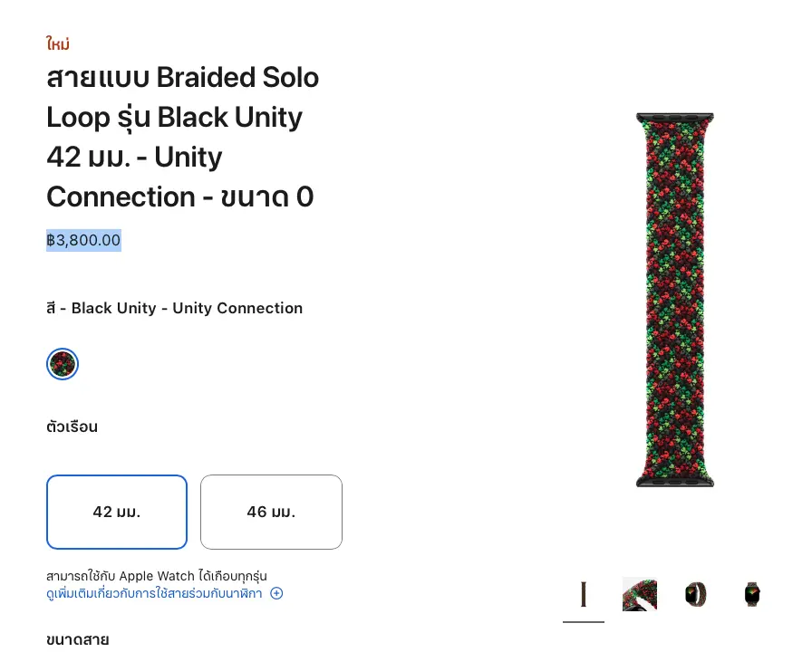Click the large Braided Solo Loop product image

coord(675,299)
